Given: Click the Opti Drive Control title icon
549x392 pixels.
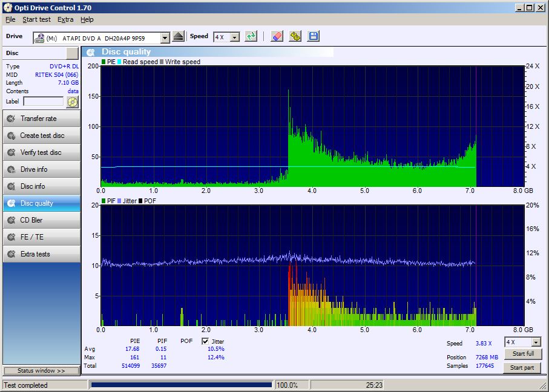Looking at the screenshot, I should [7, 7].
